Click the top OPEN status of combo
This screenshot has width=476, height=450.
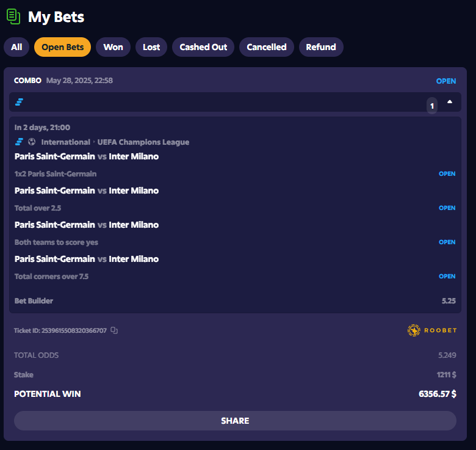[446, 81]
